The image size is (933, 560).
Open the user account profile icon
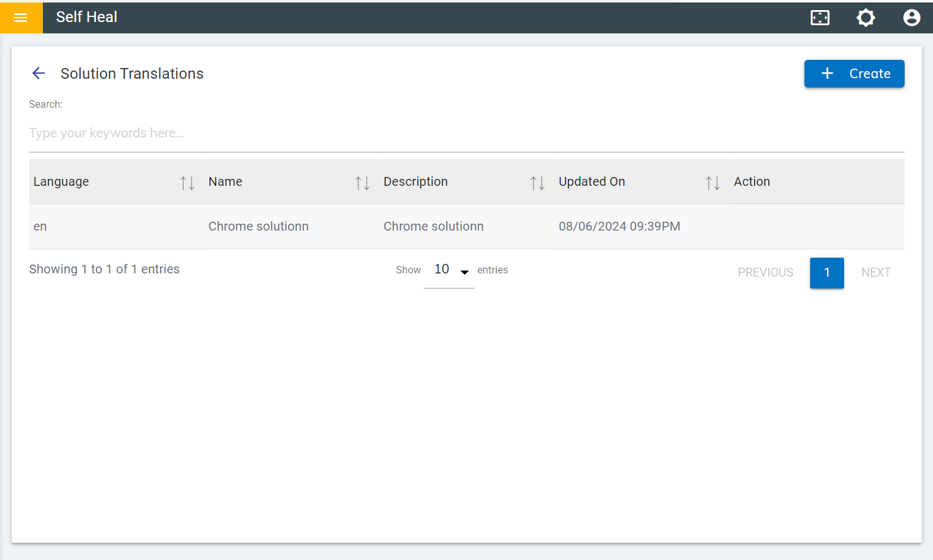pyautogui.click(x=911, y=18)
